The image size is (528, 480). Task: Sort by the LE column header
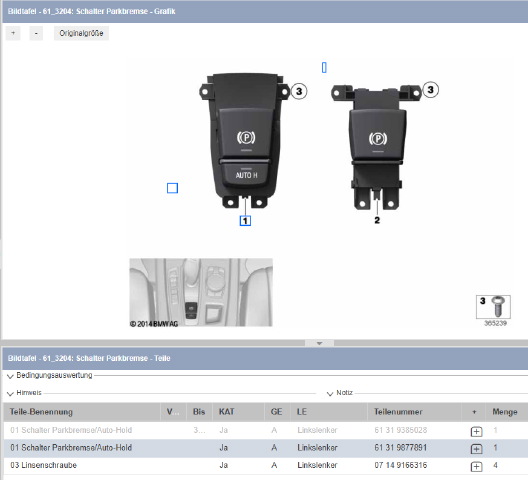329,412
